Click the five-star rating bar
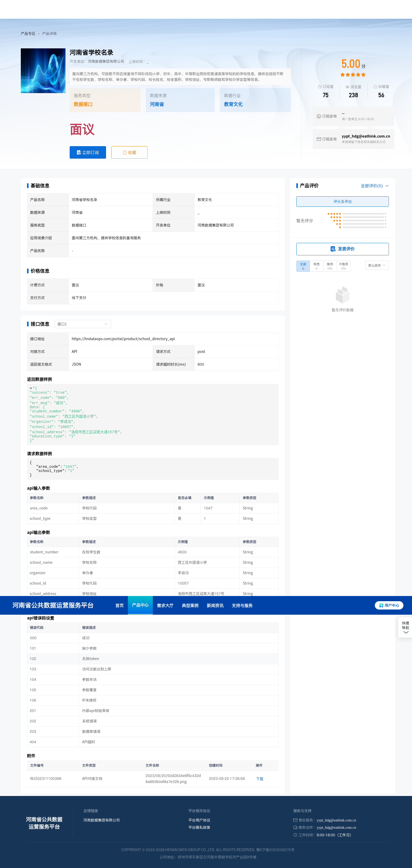The image size is (412, 868). [363, 214]
